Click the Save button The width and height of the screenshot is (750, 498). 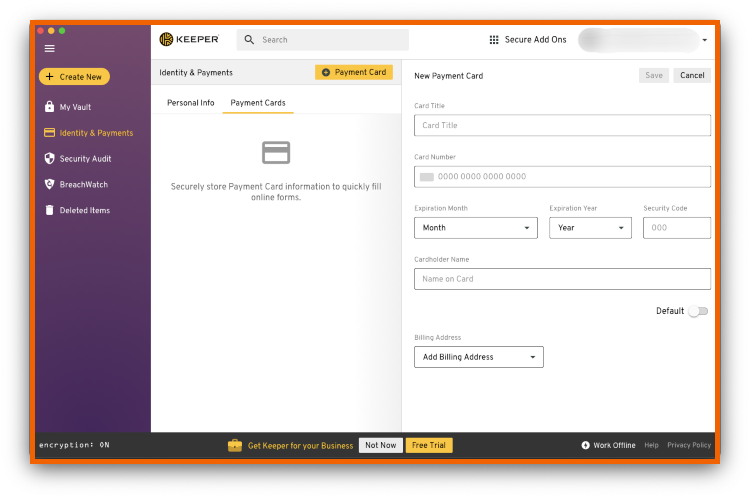pyautogui.click(x=654, y=75)
